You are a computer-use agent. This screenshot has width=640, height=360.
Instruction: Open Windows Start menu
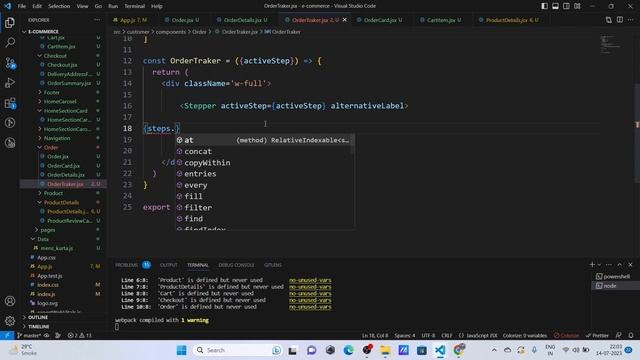(182, 350)
